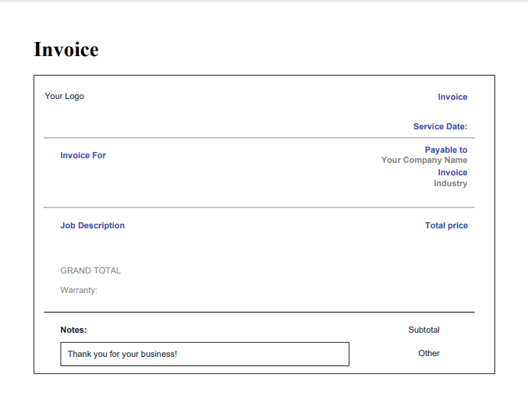
Task: Click the Your Logo placeholder text
Action: pyautogui.click(x=64, y=97)
